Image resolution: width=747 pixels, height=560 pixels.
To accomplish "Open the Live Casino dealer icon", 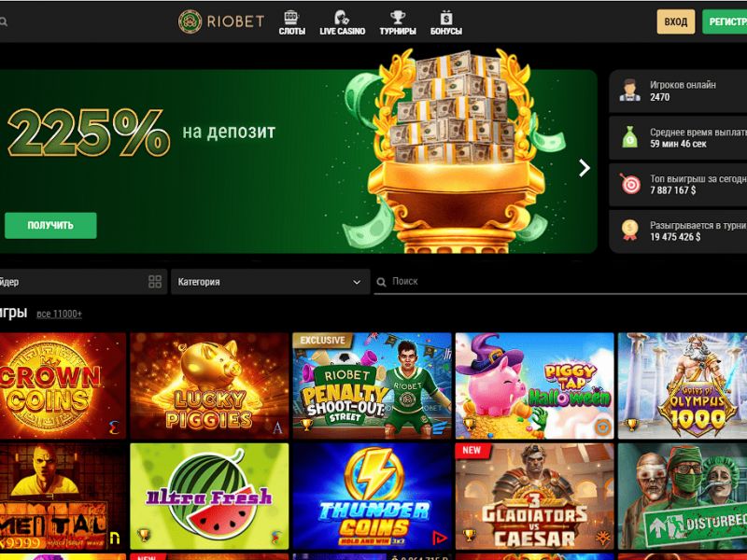I will (x=342, y=18).
